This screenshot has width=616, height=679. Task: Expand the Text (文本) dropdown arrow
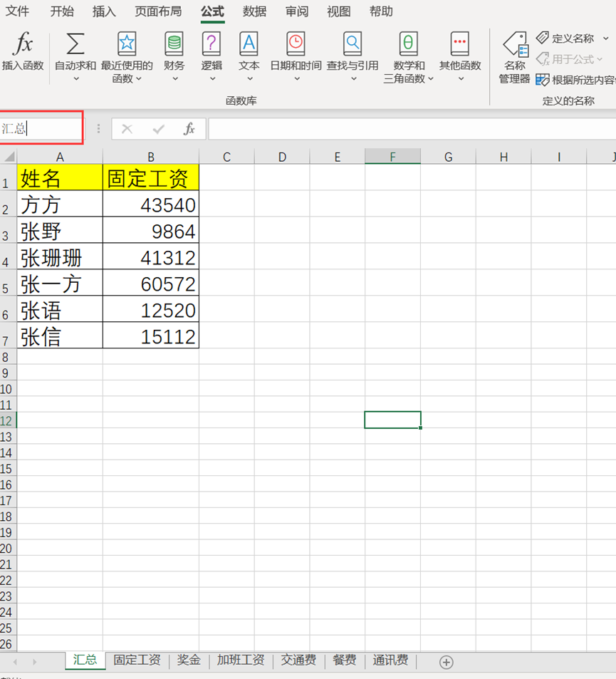(x=250, y=79)
